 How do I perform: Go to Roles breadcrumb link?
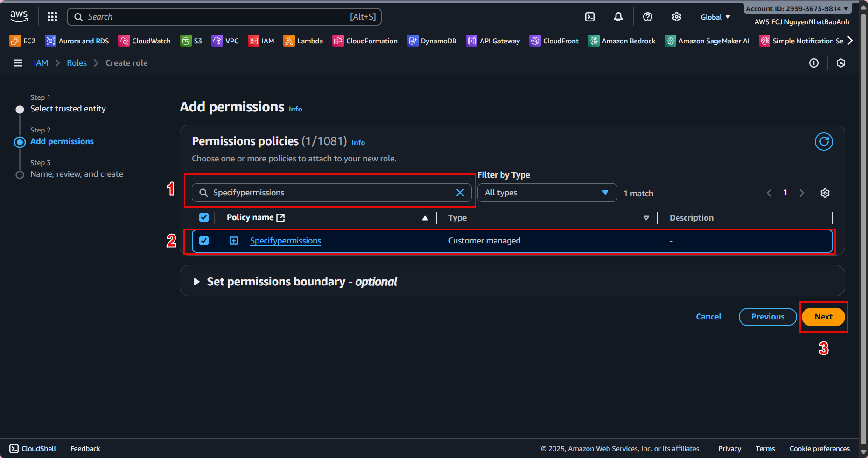[x=77, y=63]
